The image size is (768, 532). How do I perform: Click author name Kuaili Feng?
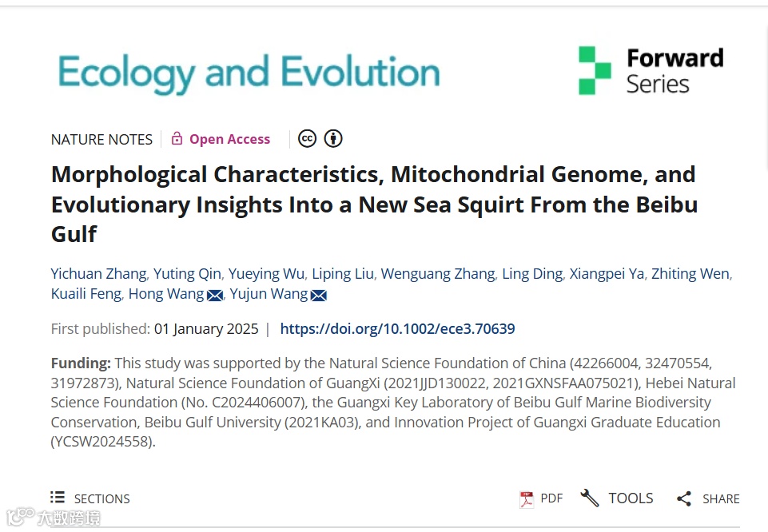[86, 294]
